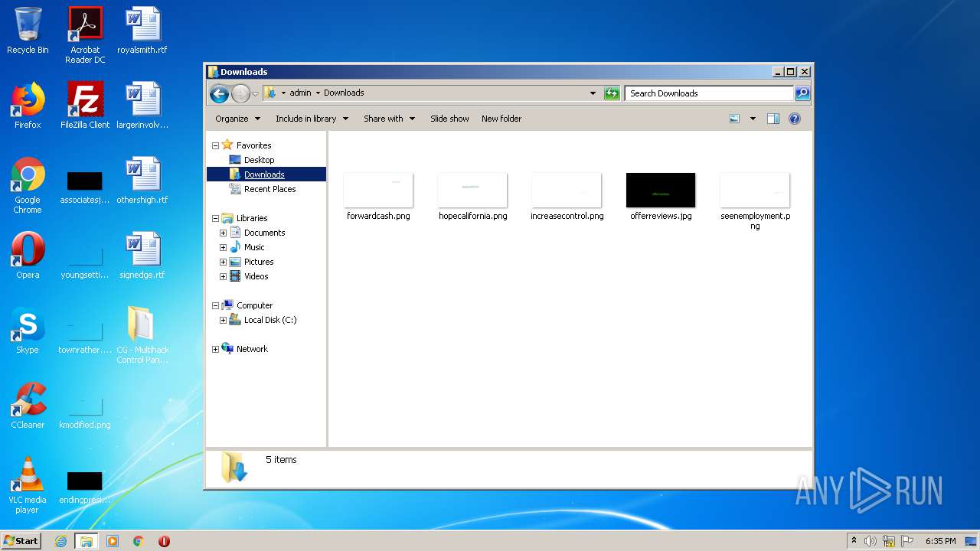
Task: Open the recent pages dropdown arrow
Action: [x=255, y=93]
